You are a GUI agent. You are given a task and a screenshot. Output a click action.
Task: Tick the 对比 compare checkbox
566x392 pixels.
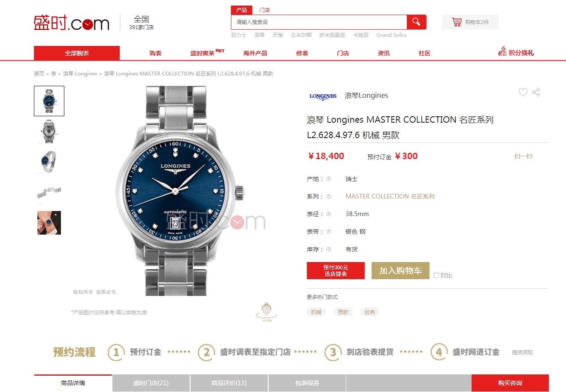(436, 275)
